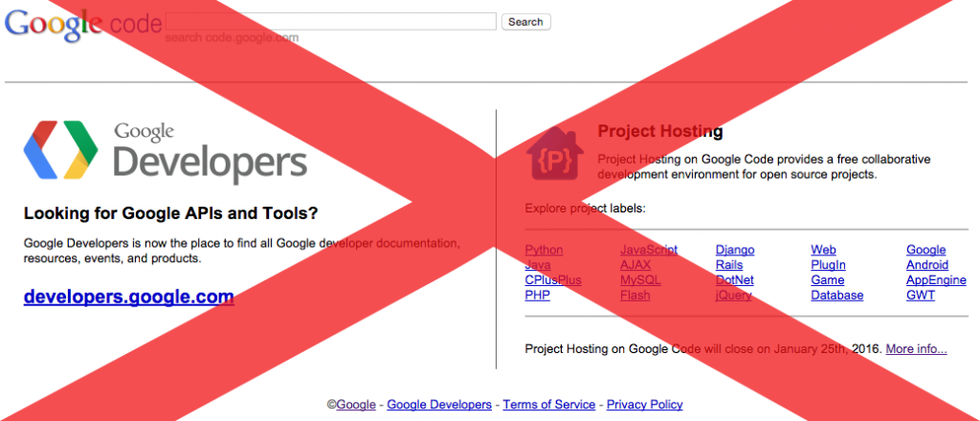Open the Web project label
Screen dimensions: 980x421
pos(823,250)
